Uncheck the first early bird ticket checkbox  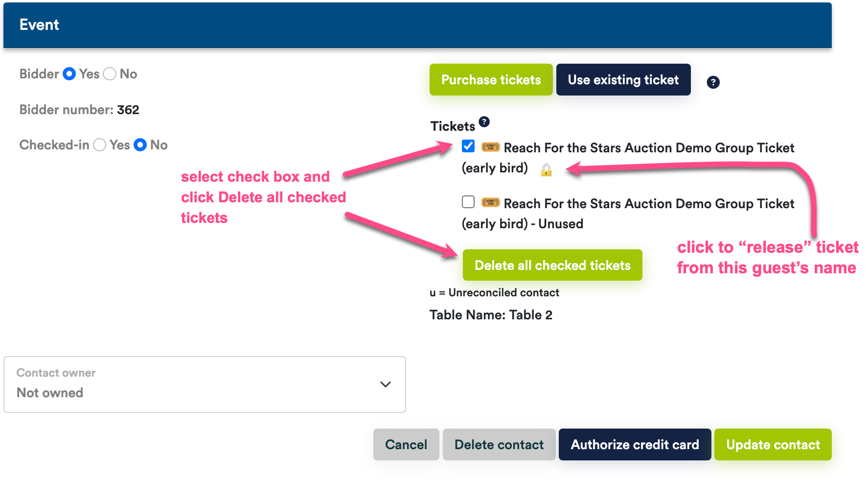468,146
